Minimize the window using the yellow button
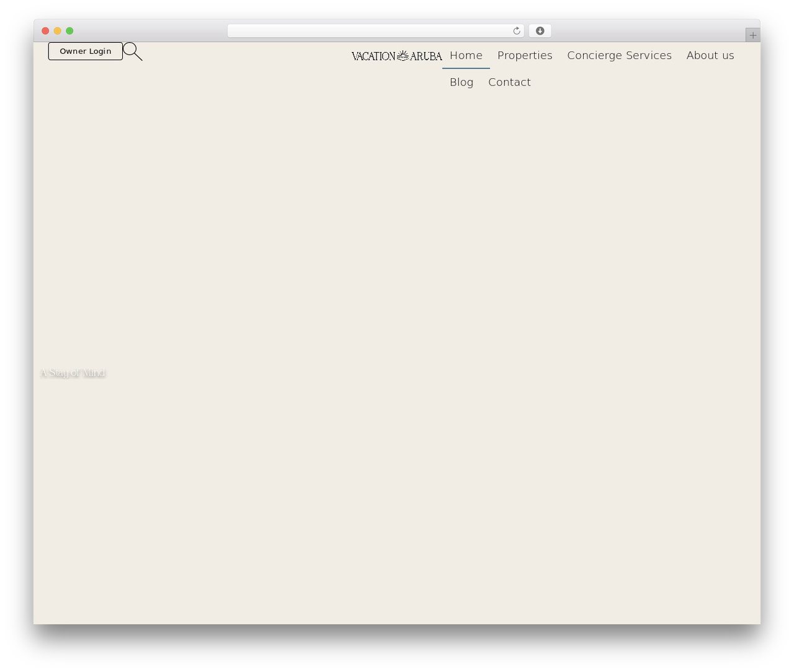Viewport: 794px width, 672px height. (x=58, y=31)
